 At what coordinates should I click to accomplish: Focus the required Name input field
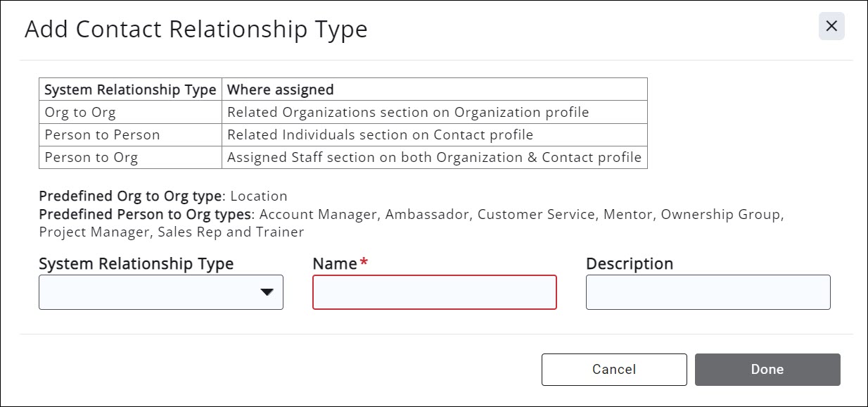point(434,292)
